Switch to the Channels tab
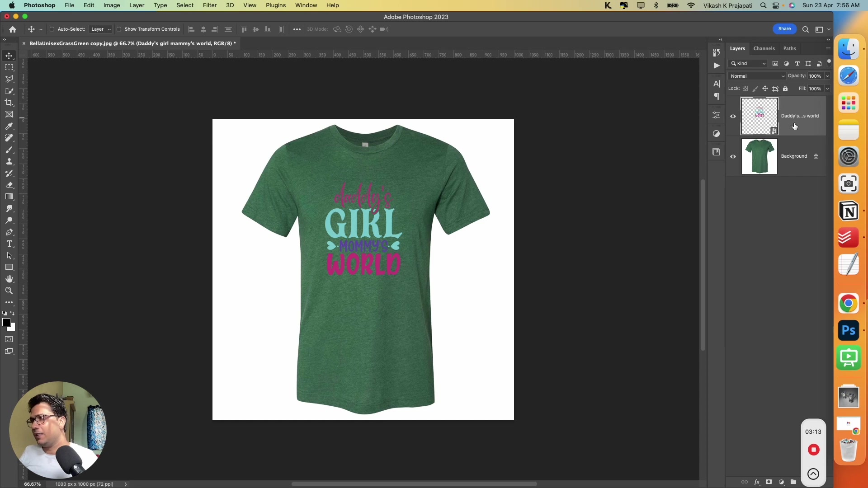This screenshot has width=868, height=488. 764,48
